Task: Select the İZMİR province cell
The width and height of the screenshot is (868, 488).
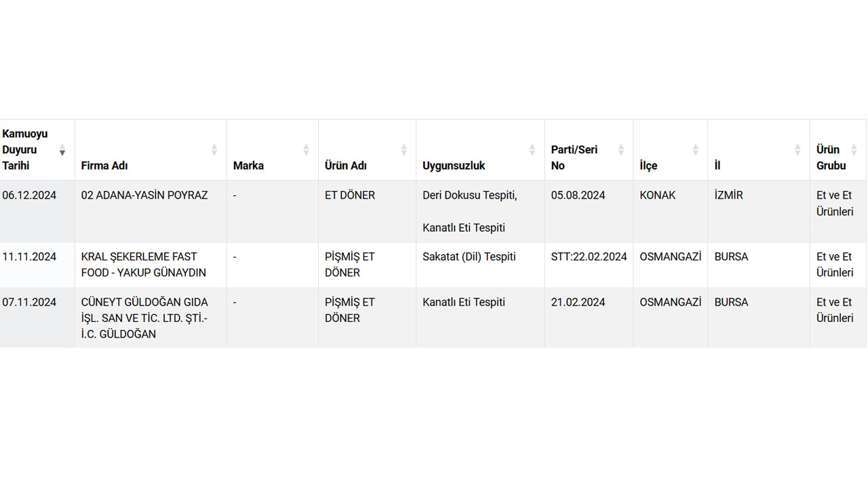Action: point(728,195)
